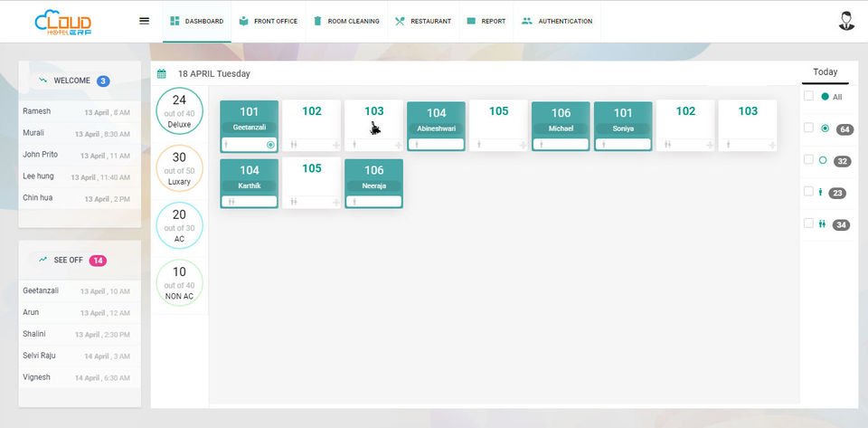Screen dimensions: 868x428
Task: Click the 32 count badge
Action: pyautogui.click(x=842, y=161)
